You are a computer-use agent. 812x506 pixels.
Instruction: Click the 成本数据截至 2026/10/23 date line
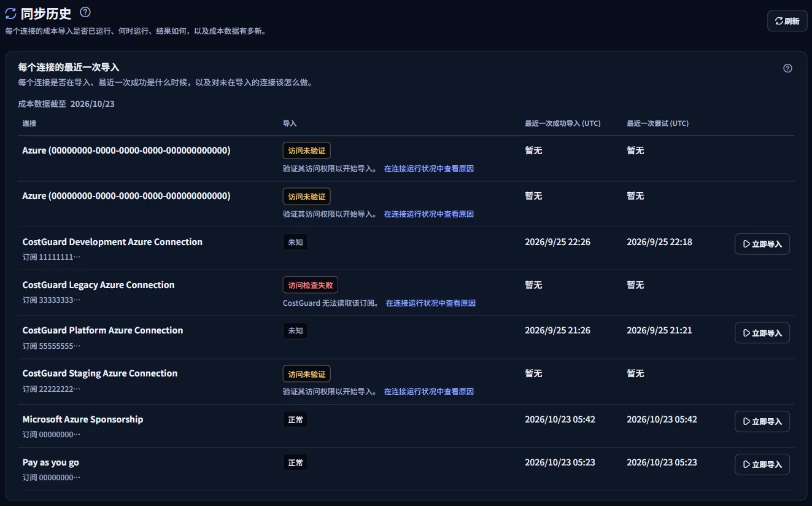[x=66, y=104]
